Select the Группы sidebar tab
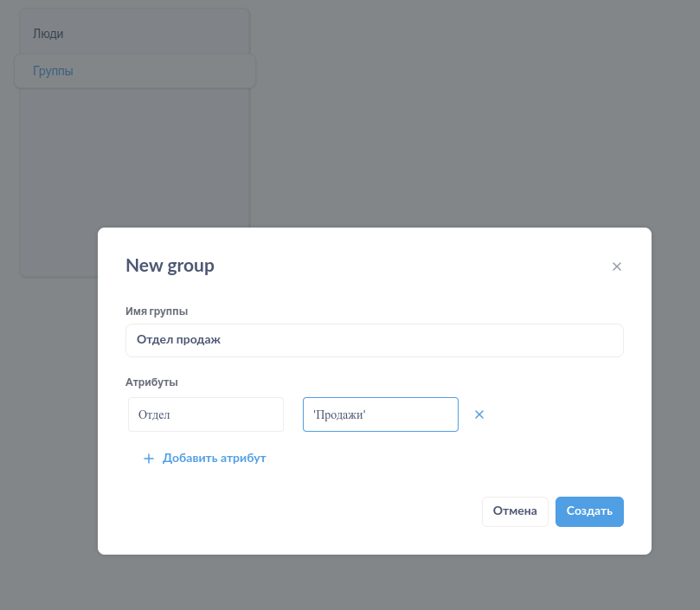The width and height of the screenshot is (700, 610). pyautogui.click(x=135, y=71)
